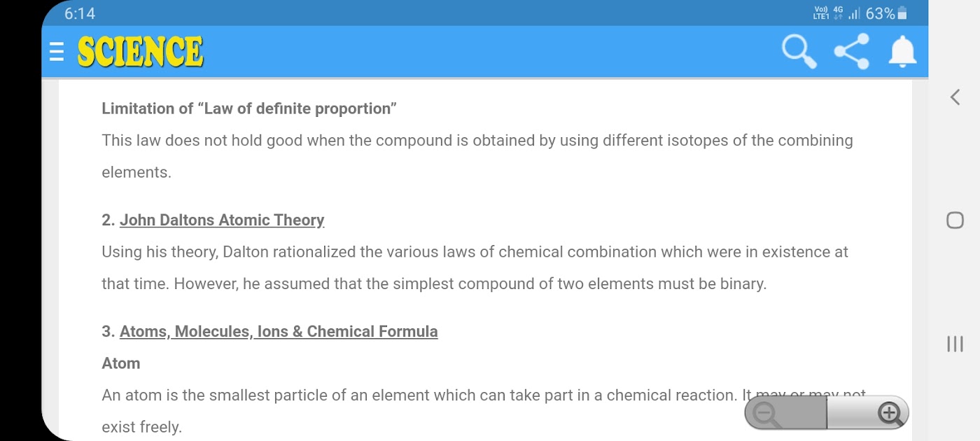Viewport: 980px width, 441px height.
Task: Open notifications bell icon
Action: tap(902, 52)
